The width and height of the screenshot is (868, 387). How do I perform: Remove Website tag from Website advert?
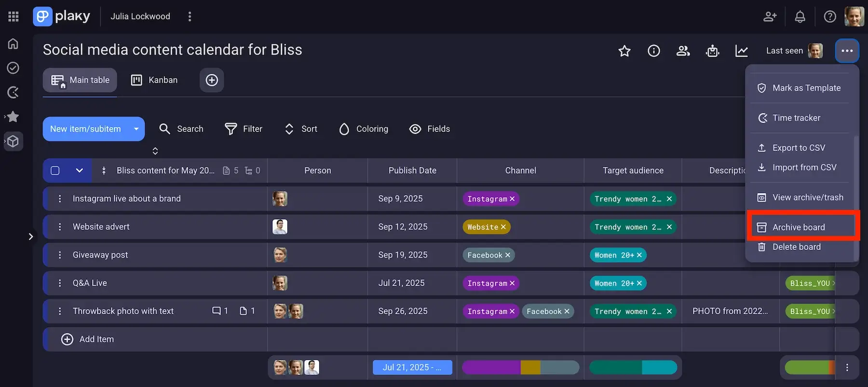click(x=503, y=227)
